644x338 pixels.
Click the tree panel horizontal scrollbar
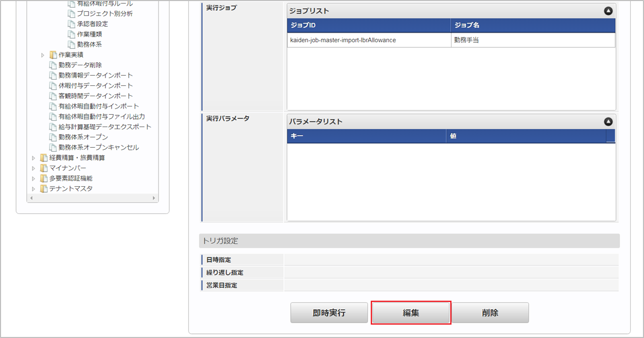coord(92,198)
